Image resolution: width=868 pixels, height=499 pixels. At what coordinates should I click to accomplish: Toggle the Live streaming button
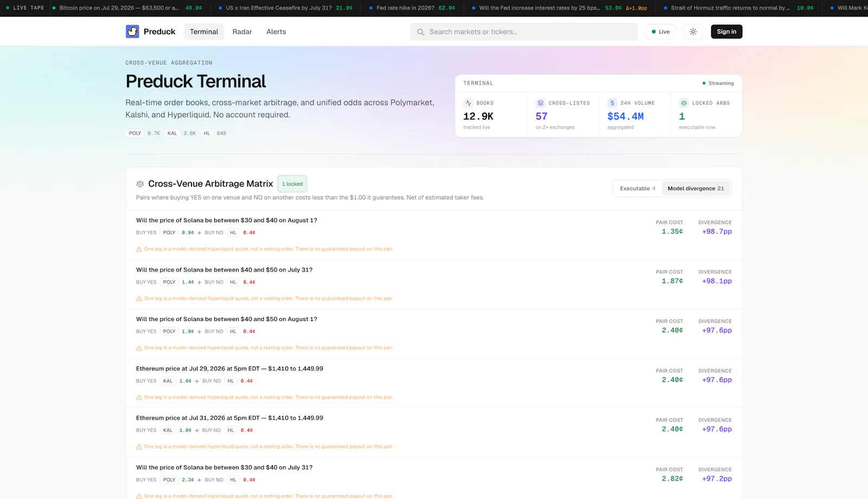click(x=661, y=31)
